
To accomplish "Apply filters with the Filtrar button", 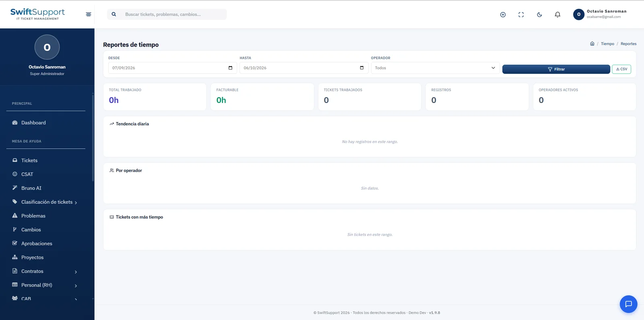I will [x=556, y=69].
